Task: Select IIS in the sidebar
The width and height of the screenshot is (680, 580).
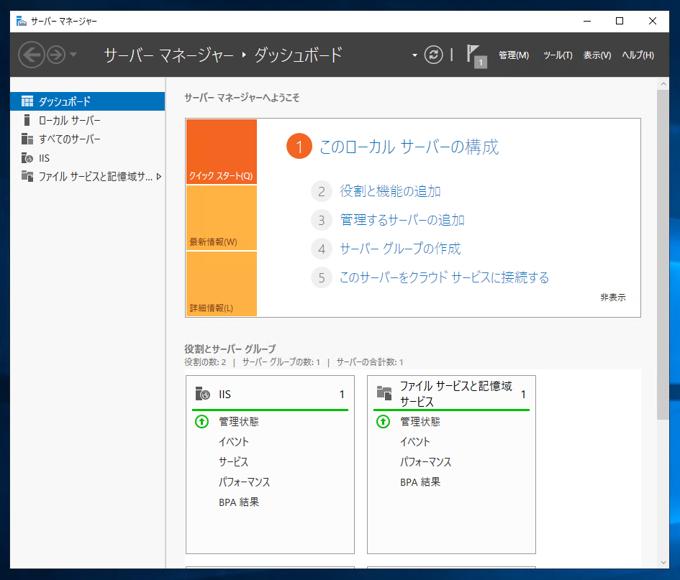Action: (x=88, y=158)
